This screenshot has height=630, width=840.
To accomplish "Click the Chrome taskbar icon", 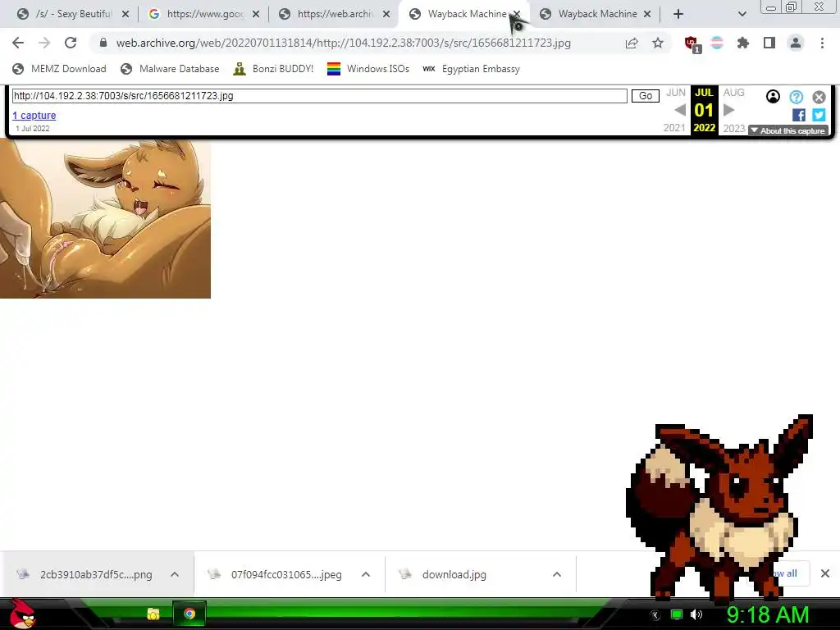I will [189, 614].
